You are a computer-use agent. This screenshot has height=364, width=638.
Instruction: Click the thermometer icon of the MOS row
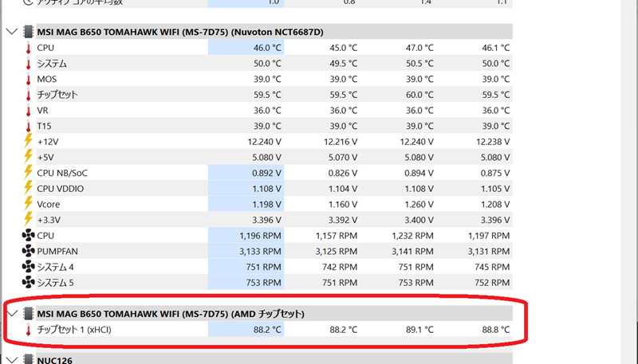tap(28, 79)
